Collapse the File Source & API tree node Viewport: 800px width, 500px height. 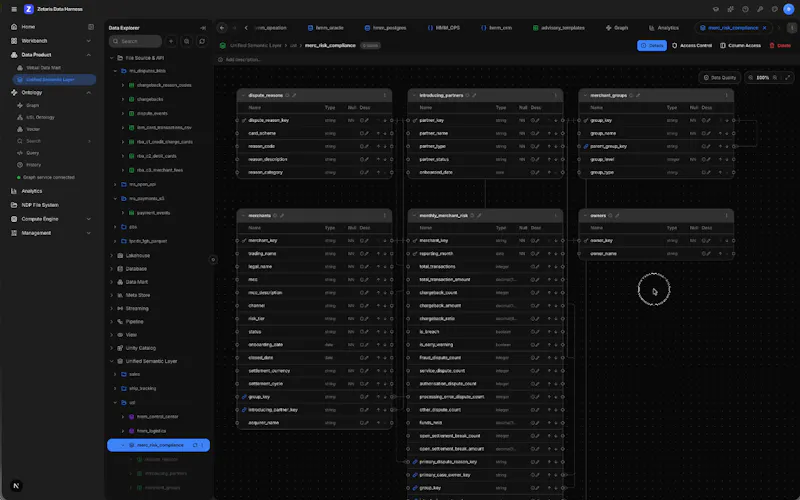coord(112,58)
